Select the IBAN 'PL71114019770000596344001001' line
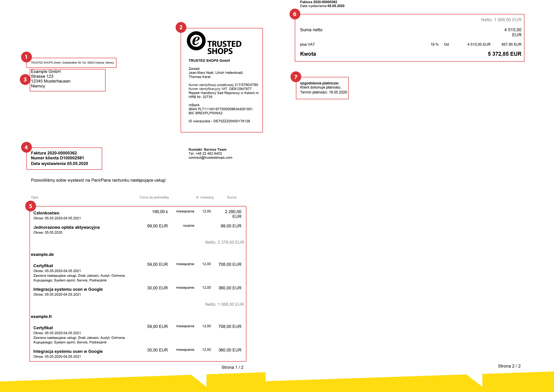The image size is (554, 392). [x=221, y=109]
